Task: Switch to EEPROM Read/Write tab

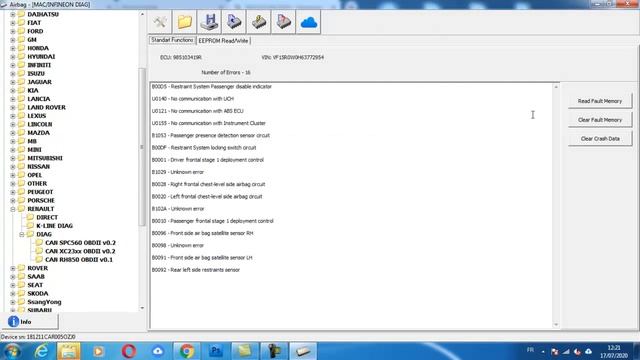Action: tap(223, 41)
